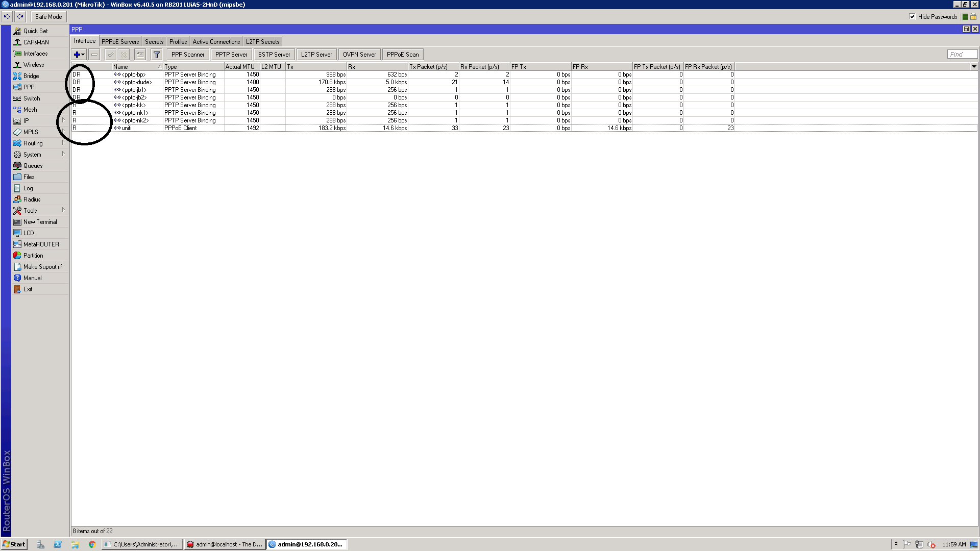Open New Terminal from sidebar

(40, 222)
